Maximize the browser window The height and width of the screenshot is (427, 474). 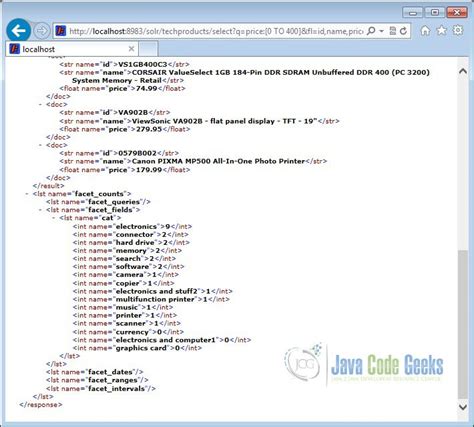pos(435,13)
